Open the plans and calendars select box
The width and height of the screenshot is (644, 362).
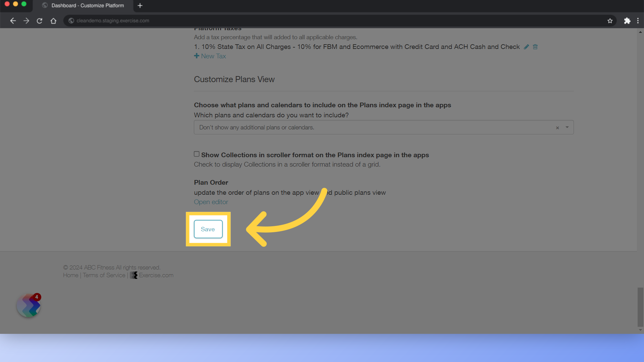tap(384, 127)
